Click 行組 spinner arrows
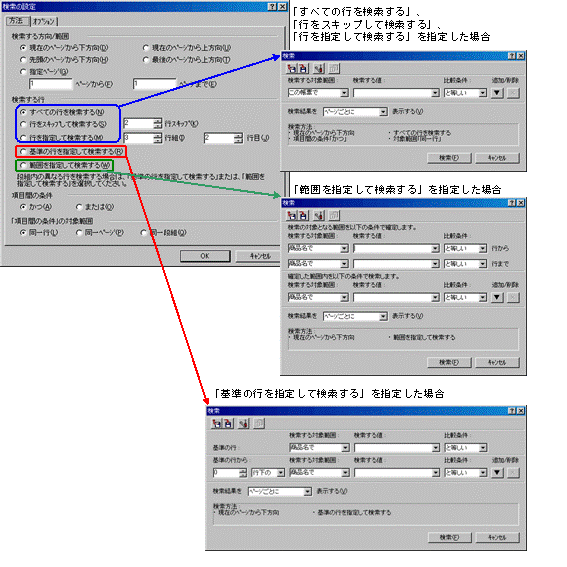This screenshot has width=567, height=567. click(x=157, y=138)
